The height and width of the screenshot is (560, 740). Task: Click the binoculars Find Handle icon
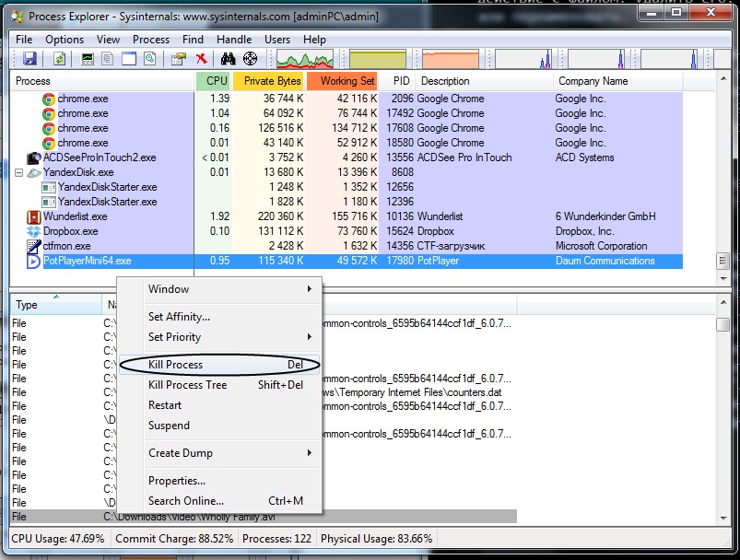(x=228, y=59)
